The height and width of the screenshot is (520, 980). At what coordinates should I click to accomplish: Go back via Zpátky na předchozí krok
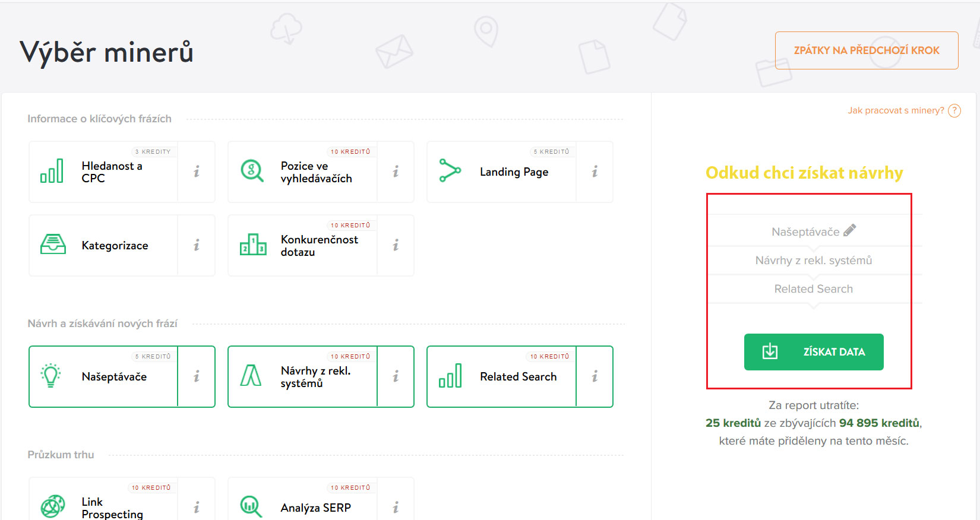(867, 50)
